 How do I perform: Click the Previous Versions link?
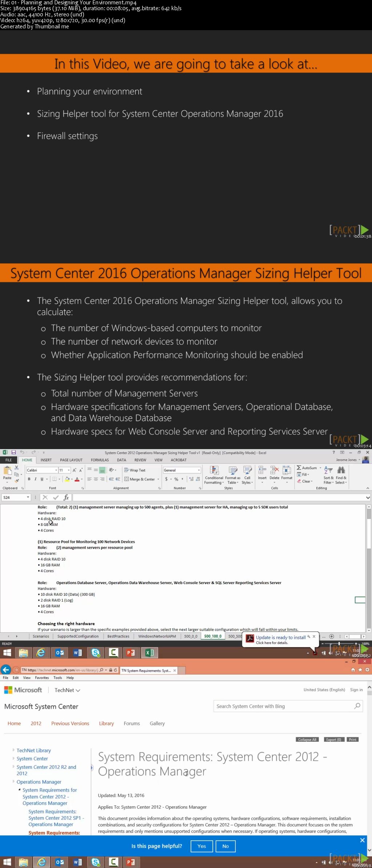coord(70,723)
